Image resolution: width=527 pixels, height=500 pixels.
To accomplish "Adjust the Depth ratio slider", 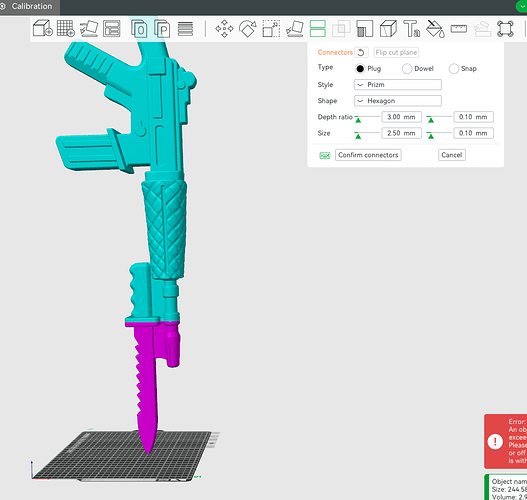I will coord(367,118).
